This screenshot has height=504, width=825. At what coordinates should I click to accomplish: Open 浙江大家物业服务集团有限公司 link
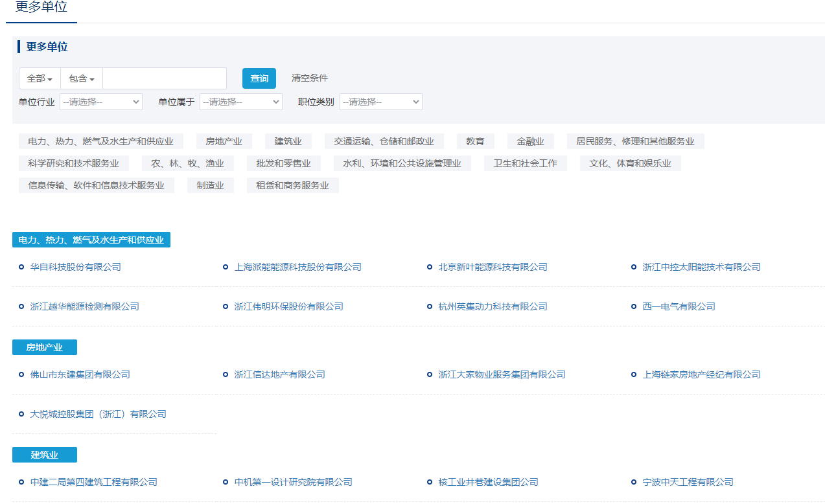click(x=502, y=374)
